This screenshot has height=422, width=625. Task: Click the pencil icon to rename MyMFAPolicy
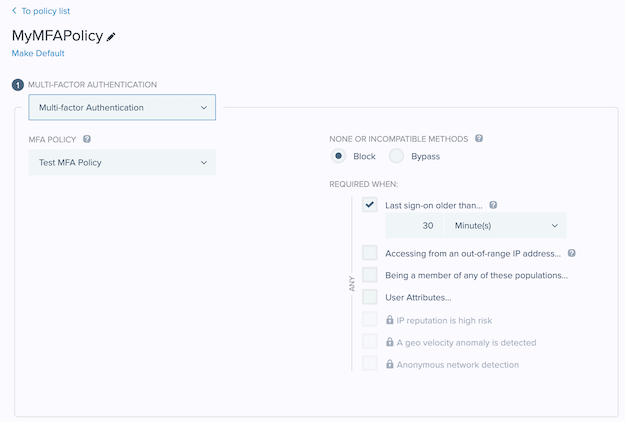point(111,37)
